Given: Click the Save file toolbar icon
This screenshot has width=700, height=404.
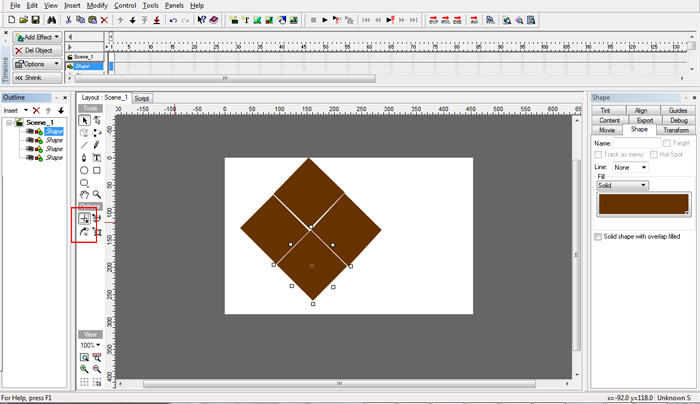Looking at the screenshot, I should 37,20.
